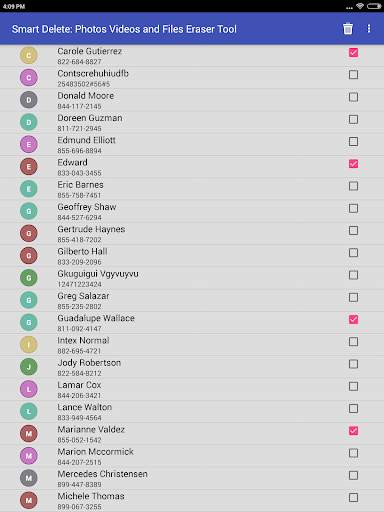This screenshot has height=512, width=384.
Task: Tap the Edmund Elliott contact entry
Action: click(x=192, y=144)
